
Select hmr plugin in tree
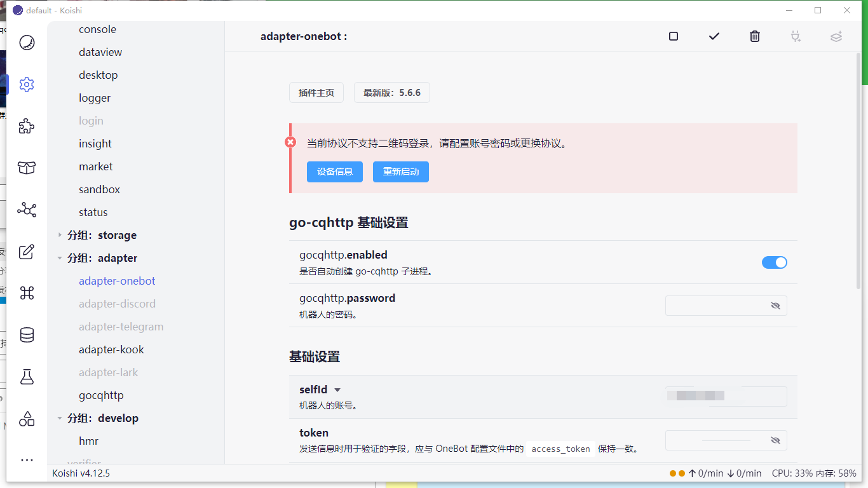tap(88, 441)
